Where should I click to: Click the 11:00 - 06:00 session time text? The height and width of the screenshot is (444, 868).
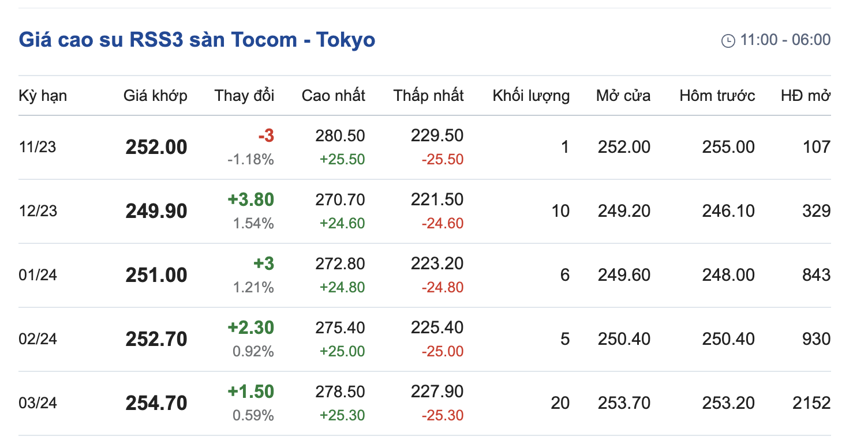point(785,40)
